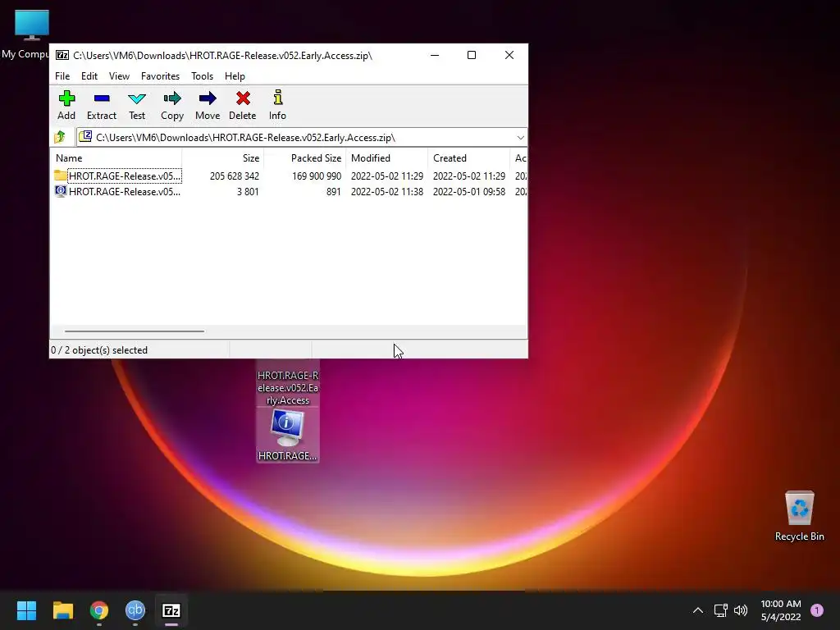
Task: Open File Explorer from taskbar
Action: tap(62, 610)
